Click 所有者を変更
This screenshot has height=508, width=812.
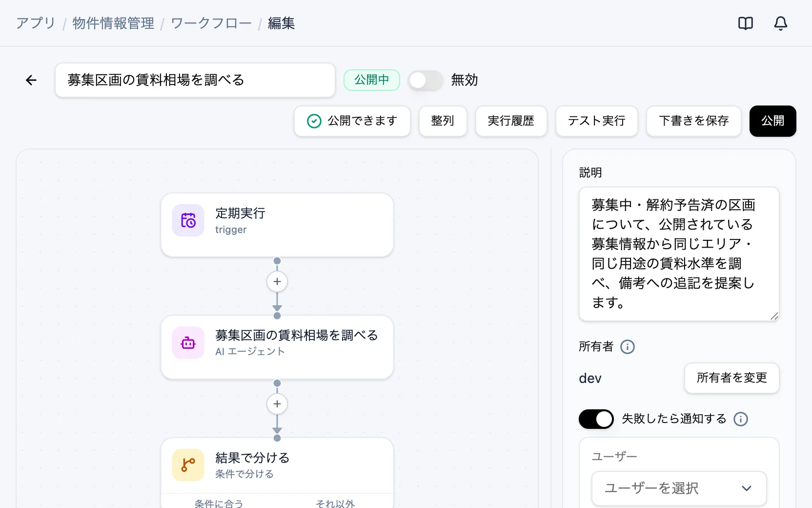point(732,378)
